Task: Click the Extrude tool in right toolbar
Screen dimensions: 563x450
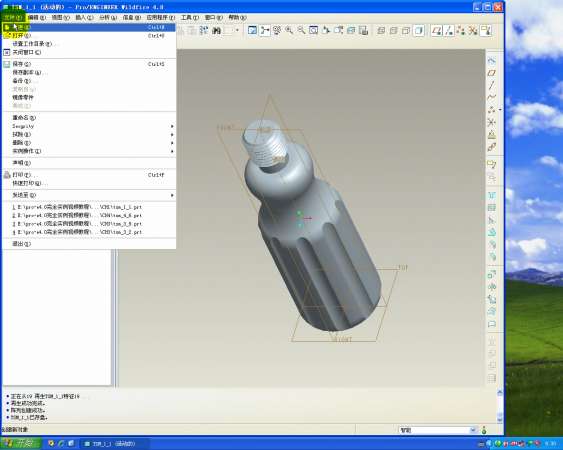Action: (x=492, y=275)
